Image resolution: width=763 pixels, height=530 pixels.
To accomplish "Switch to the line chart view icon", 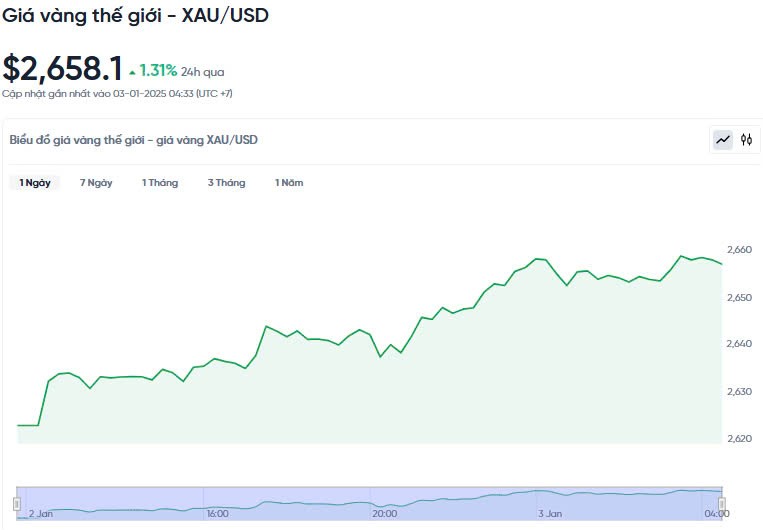I will point(722,140).
